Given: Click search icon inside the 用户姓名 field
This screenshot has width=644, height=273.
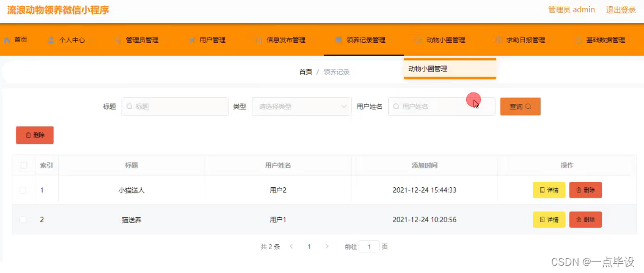Looking at the screenshot, I should point(396,107).
